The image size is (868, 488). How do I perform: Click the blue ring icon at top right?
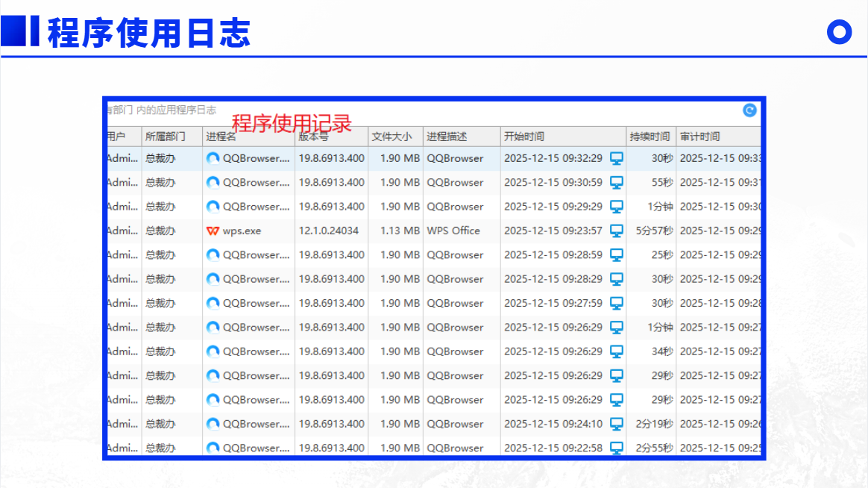(839, 32)
